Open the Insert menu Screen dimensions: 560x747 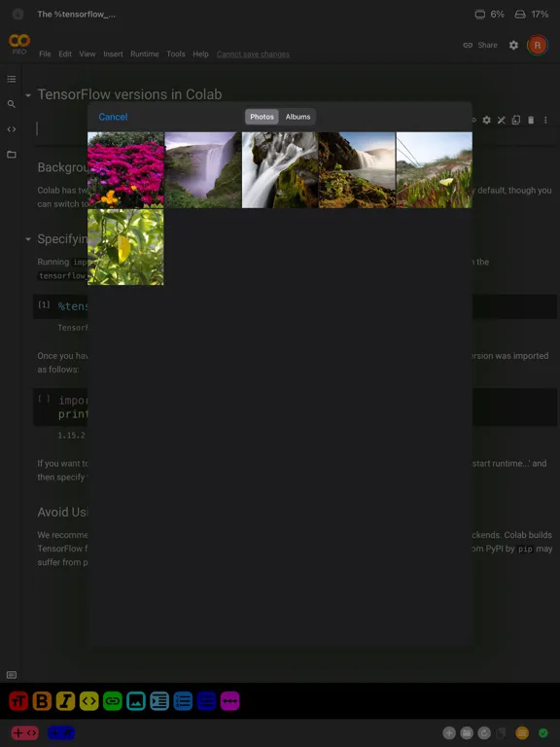tap(113, 53)
